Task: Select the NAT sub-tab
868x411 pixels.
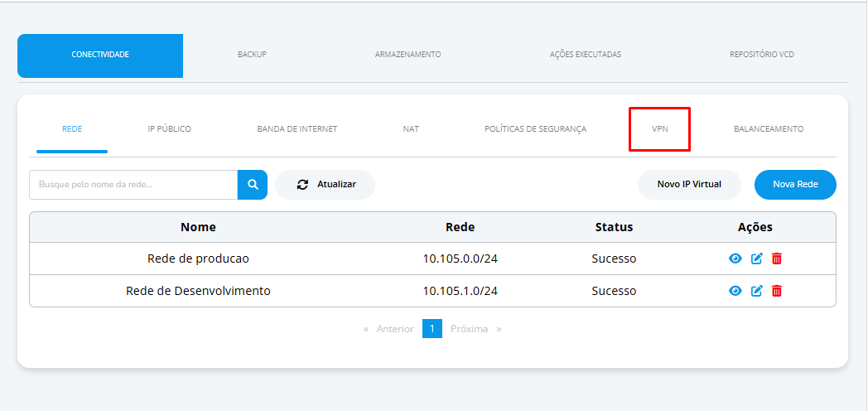Action: tap(411, 129)
